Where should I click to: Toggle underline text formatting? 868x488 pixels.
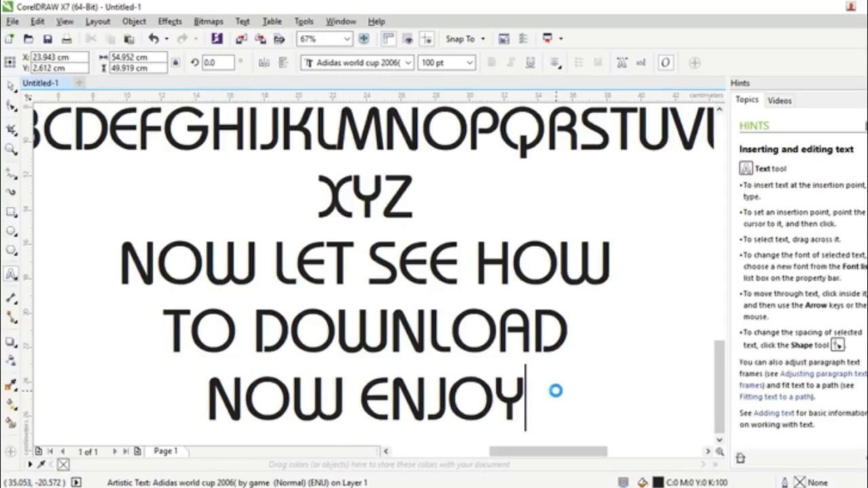coord(530,62)
